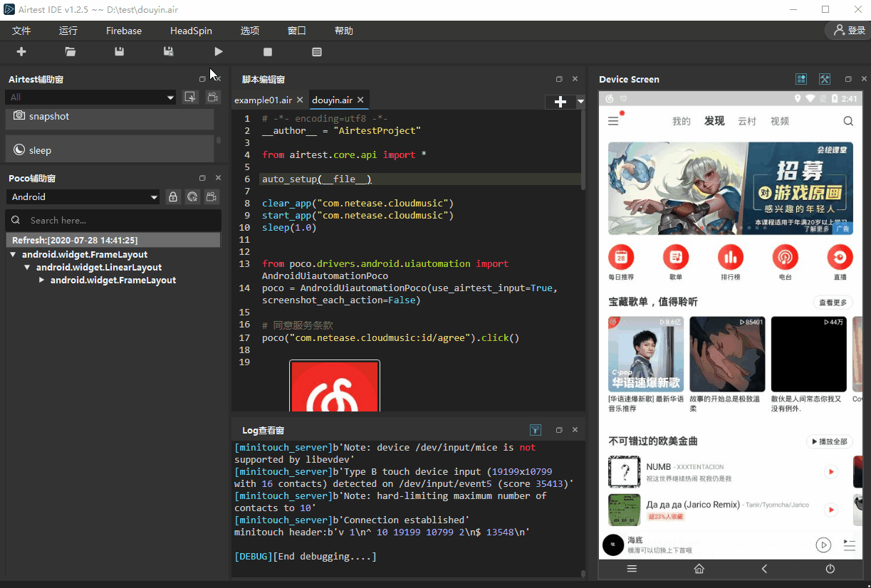Screen dimensions: 871x588
Task: Play the NUMB song
Action: click(830, 471)
